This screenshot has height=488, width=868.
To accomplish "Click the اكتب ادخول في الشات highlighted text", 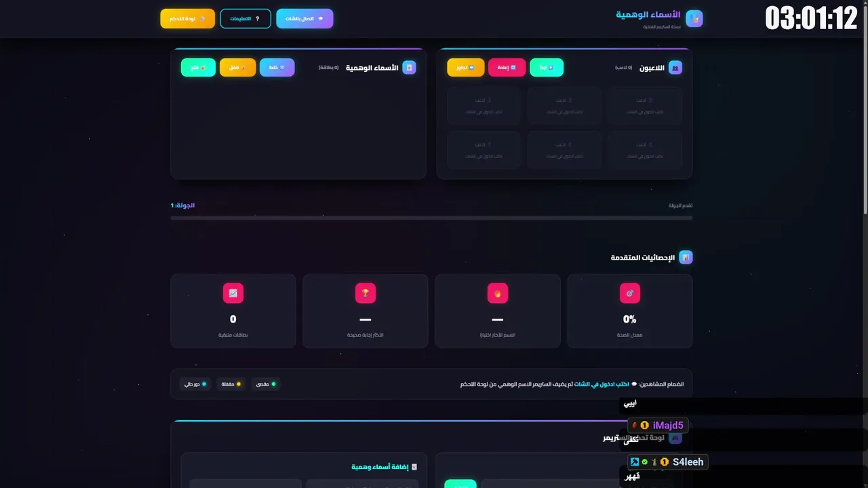I will (602, 384).
